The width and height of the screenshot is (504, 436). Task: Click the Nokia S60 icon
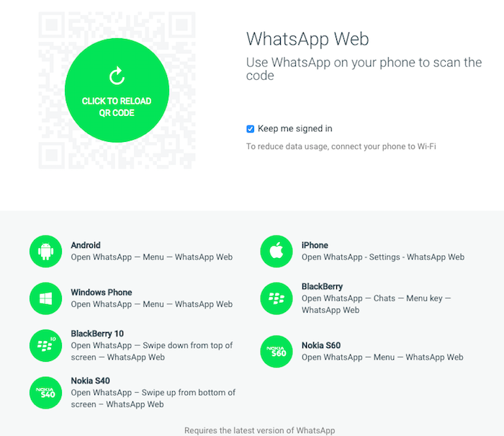point(276,352)
